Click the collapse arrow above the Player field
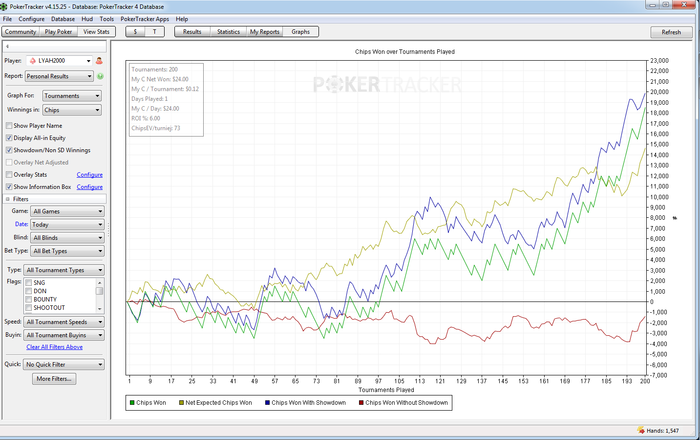The image size is (700, 440). pyautogui.click(x=6, y=46)
